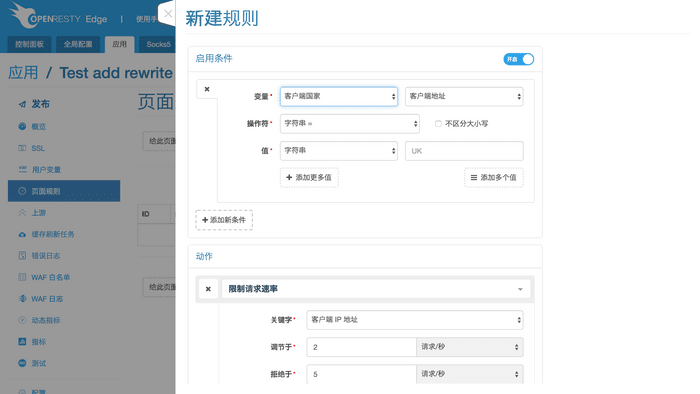The image size is (700, 394).
Task: Open the 字符串 = operator dropdown
Action: tap(350, 124)
